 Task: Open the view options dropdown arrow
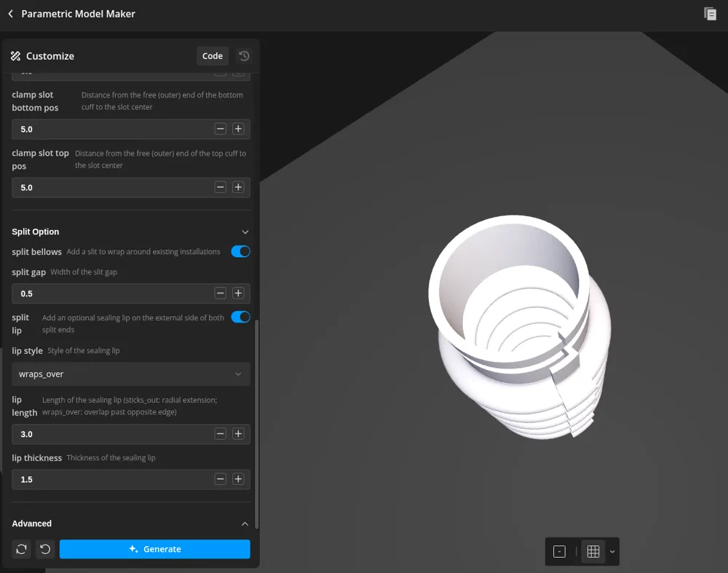[612, 552]
